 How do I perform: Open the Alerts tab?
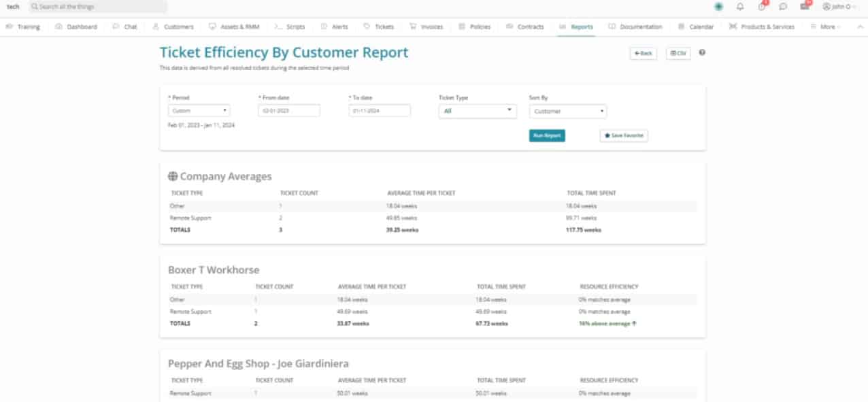(334, 27)
